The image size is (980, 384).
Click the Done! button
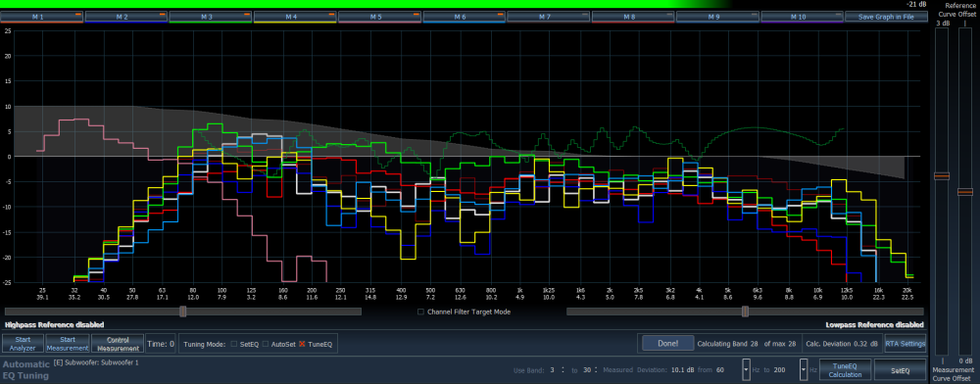point(668,343)
